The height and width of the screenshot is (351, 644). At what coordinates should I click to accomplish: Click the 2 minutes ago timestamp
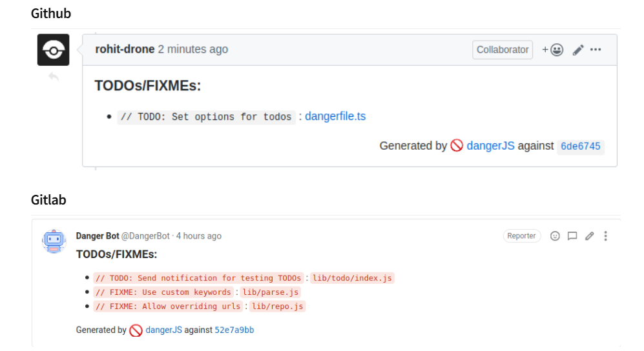click(193, 49)
